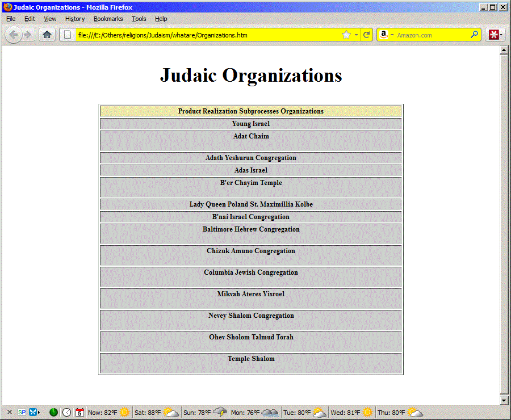Select Mikvah Ateres Yisroel

(x=251, y=299)
